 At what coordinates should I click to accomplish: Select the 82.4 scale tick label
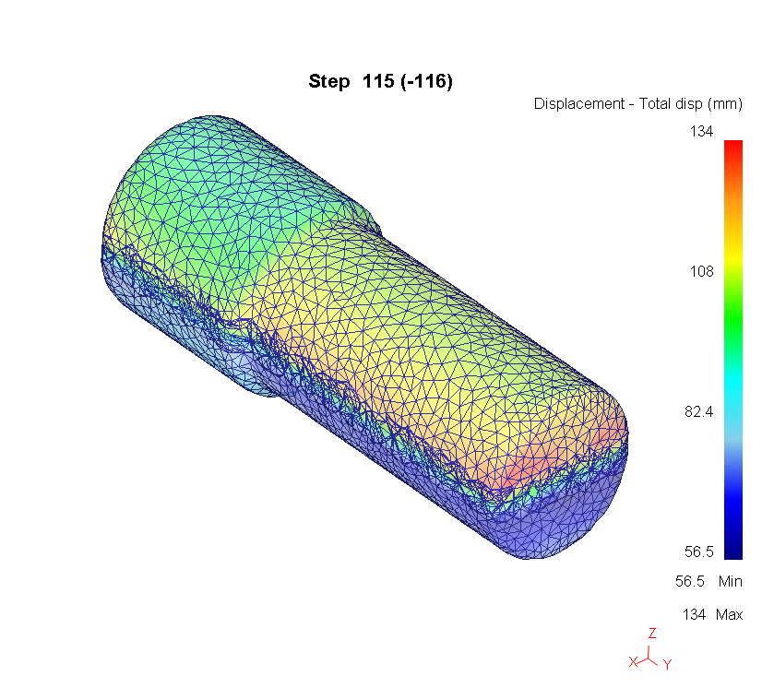(x=697, y=411)
